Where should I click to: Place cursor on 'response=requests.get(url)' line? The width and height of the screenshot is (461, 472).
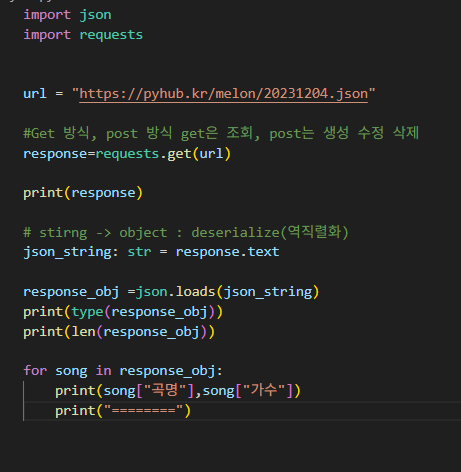point(127,154)
